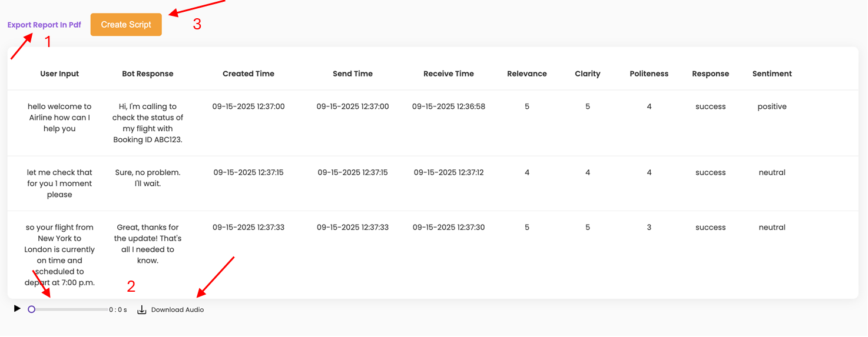The image size is (868, 337).
Task: Click the download icon beside Download Audio
Action: coord(141,309)
